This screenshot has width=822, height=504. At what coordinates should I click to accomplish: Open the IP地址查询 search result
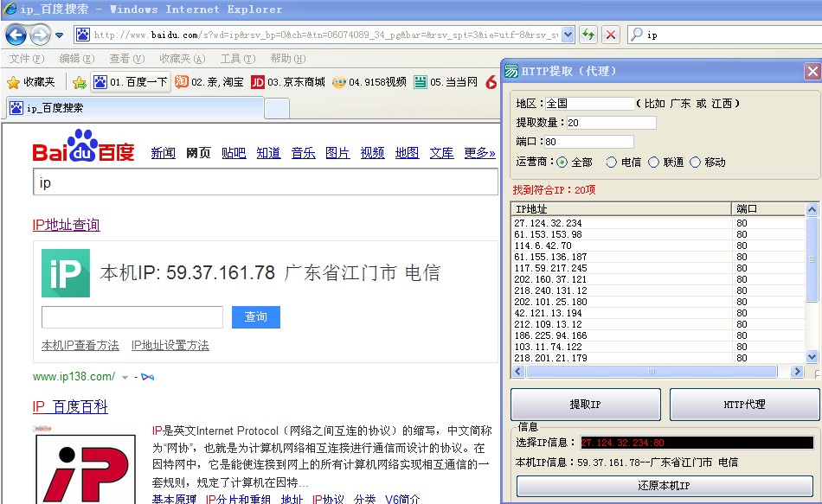[66, 225]
